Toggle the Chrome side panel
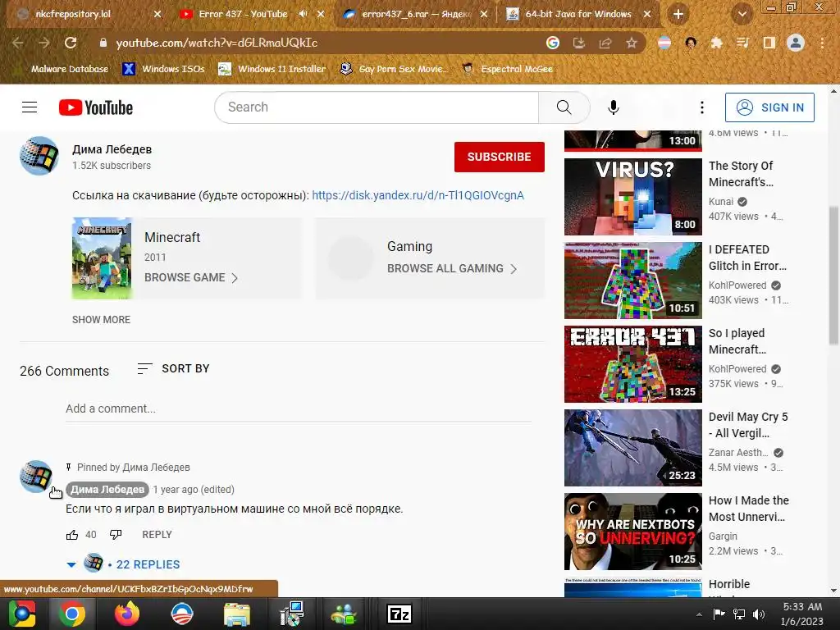 click(769, 43)
